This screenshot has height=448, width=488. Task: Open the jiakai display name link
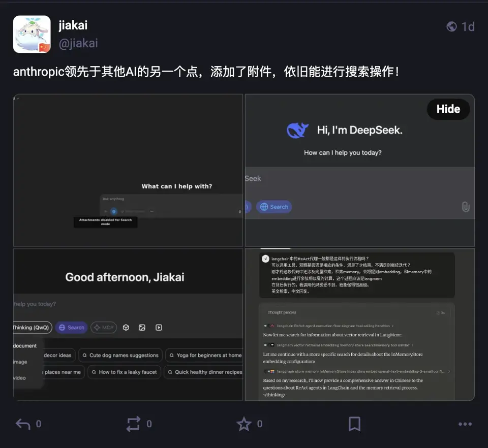(73, 25)
